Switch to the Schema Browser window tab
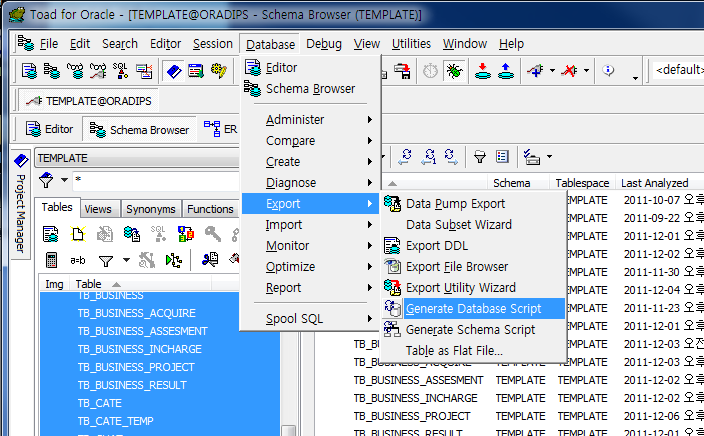 (139, 130)
